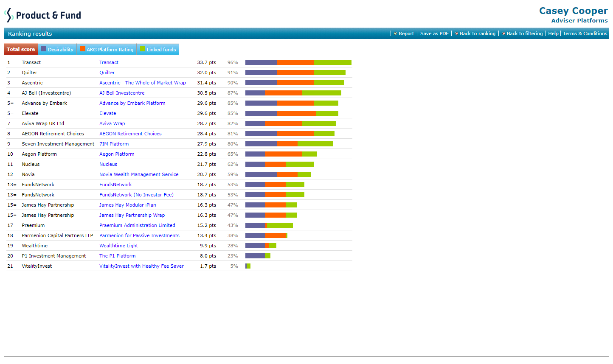Open Parmenion for Passive Investments link

pyautogui.click(x=139, y=235)
